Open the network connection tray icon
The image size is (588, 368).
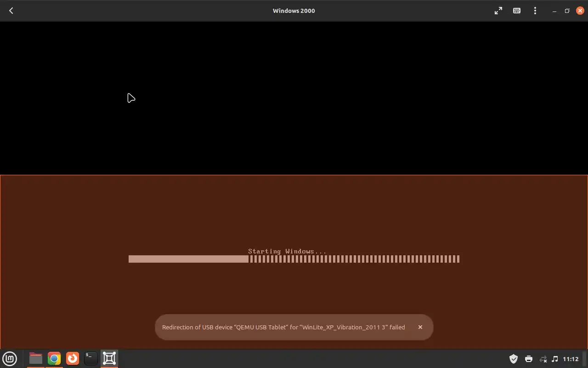click(543, 359)
